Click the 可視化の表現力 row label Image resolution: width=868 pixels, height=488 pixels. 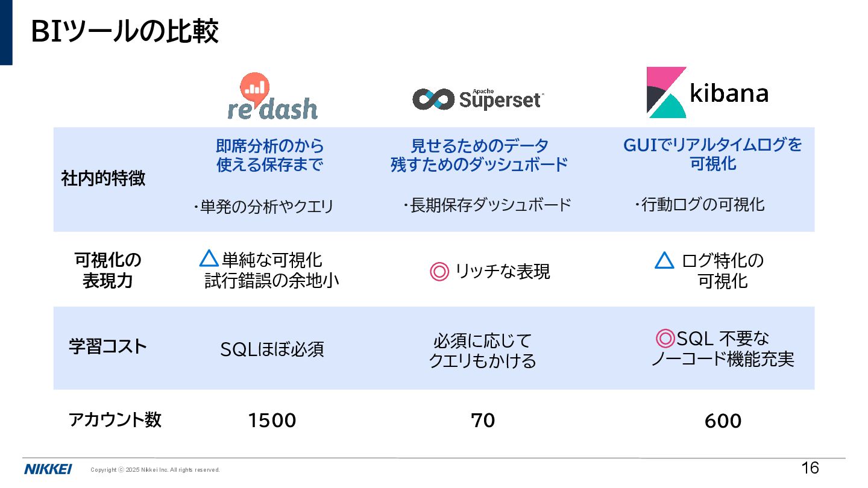(x=107, y=271)
